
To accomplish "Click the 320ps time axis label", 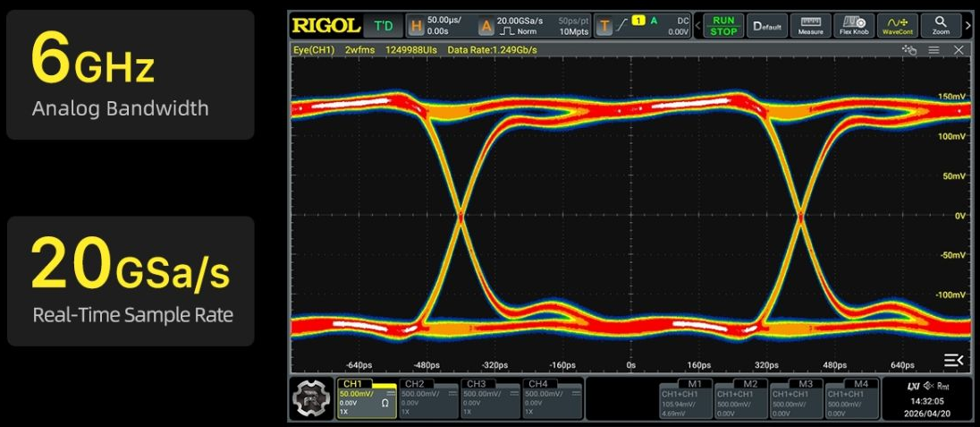I will tap(766, 365).
